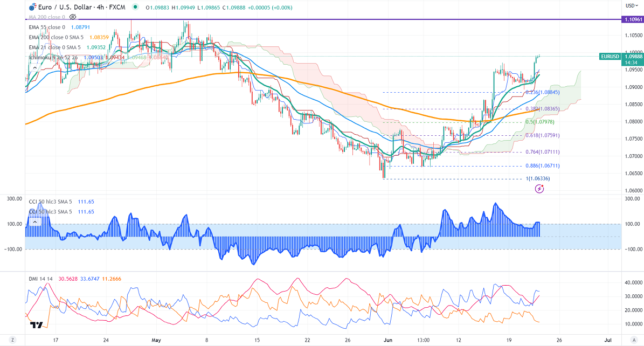
Task: Click the close price value C1.09888
Action: tap(234, 8)
